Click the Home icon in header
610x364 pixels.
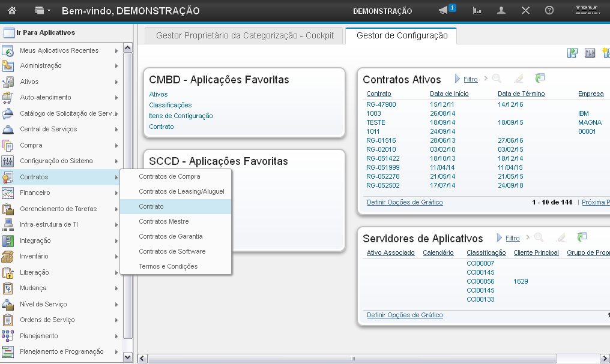pos(12,11)
